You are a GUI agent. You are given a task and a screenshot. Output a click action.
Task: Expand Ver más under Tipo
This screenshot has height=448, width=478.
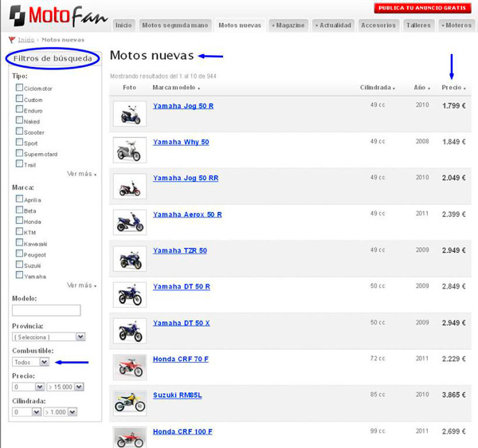click(82, 174)
